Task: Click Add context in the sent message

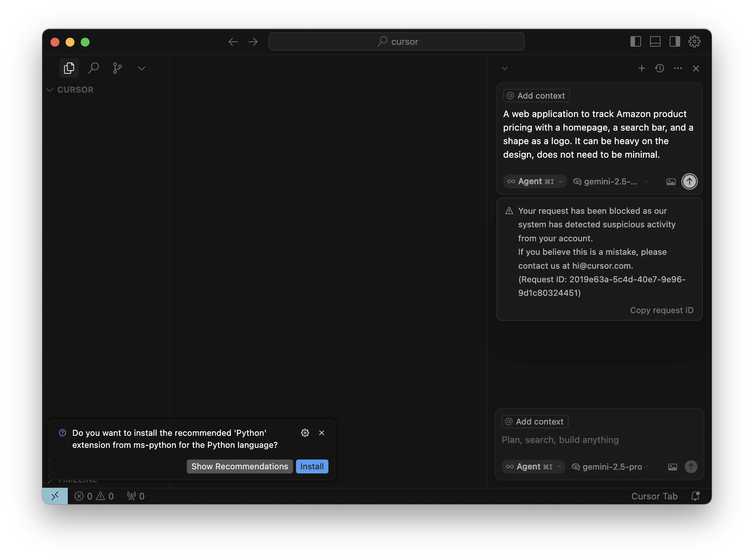Action: click(536, 96)
